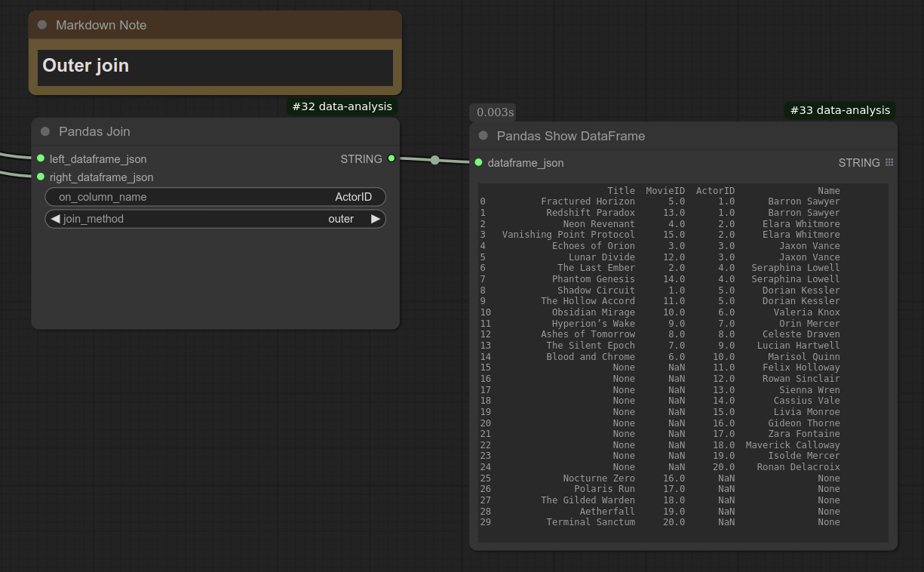
Task: Select the Pandas Join node title
Action: coord(94,131)
